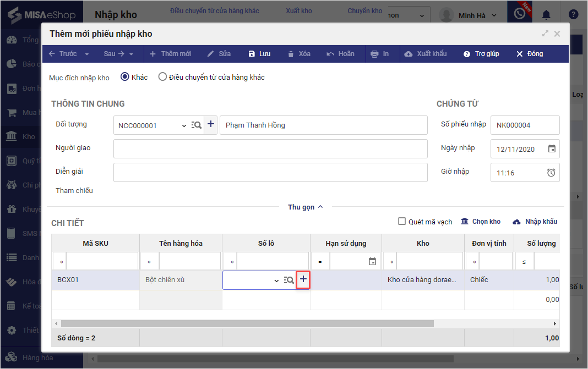
Task: Open the Số lượng filter operator
Action: coord(524,261)
